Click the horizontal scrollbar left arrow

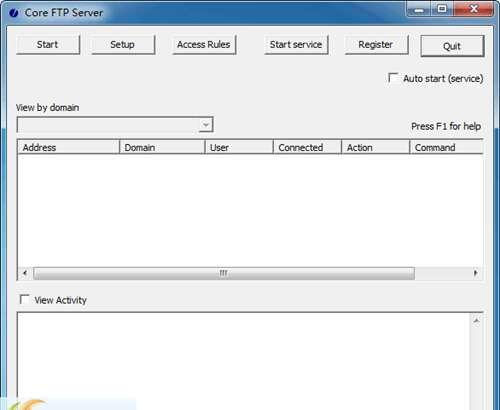tap(25, 273)
